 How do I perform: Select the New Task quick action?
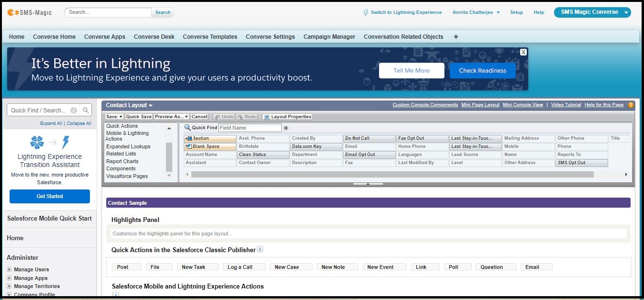198,267
